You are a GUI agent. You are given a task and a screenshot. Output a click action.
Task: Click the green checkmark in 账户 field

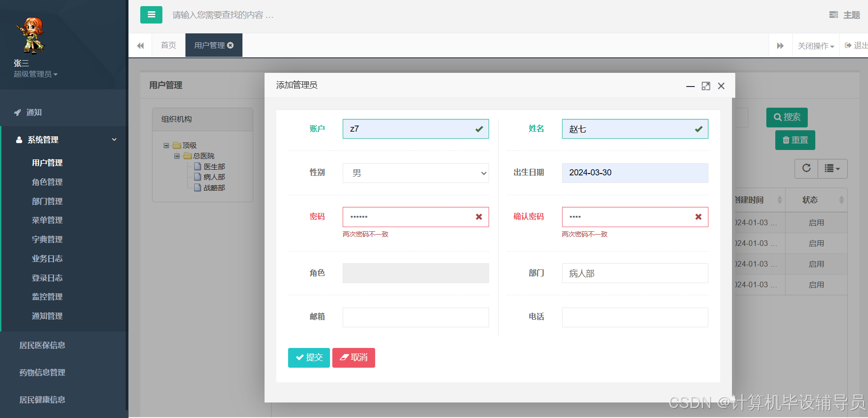(479, 129)
